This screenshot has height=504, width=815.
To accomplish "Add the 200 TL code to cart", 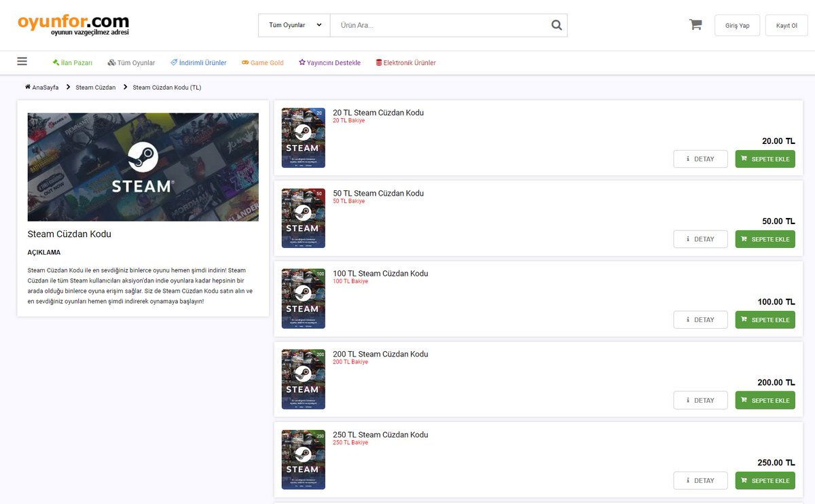I will pyautogui.click(x=765, y=400).
